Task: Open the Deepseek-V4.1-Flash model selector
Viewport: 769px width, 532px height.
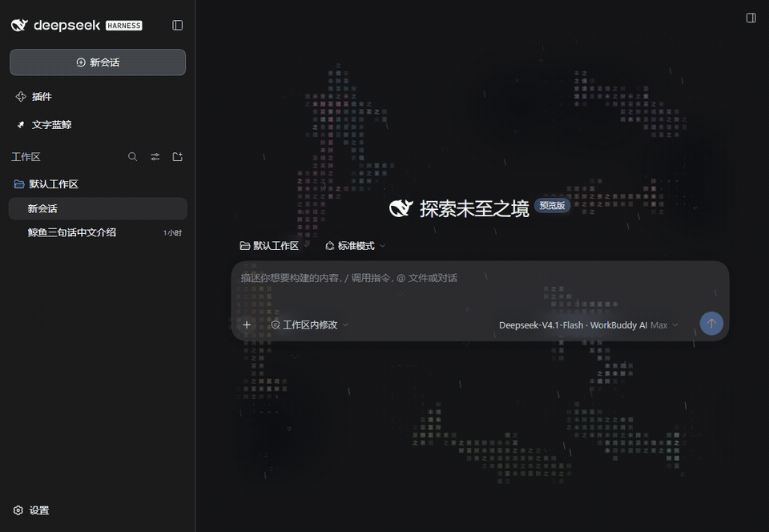Action: click(589, 325)
